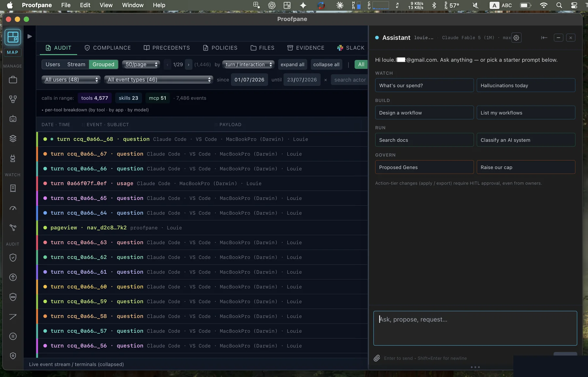Select the Proposed Genes prompt

click(424, 167)
